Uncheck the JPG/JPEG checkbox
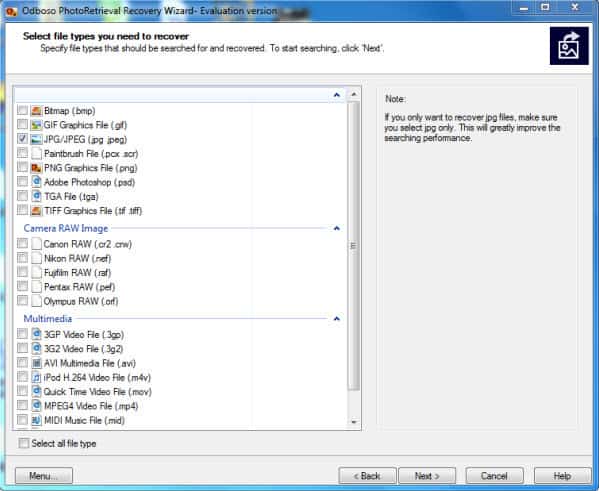 pyautogui.click(x=23, y=139)
